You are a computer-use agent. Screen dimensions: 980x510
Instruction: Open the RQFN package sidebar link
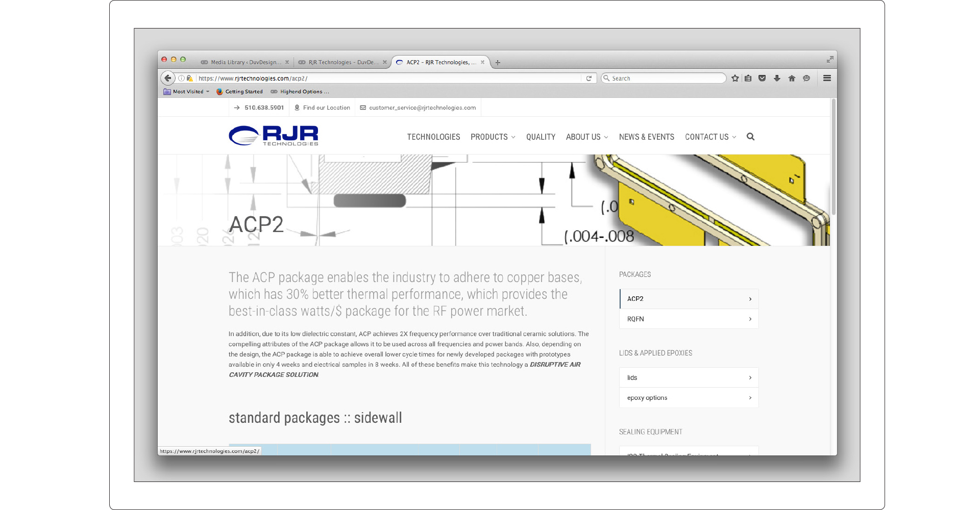point(689,319)
